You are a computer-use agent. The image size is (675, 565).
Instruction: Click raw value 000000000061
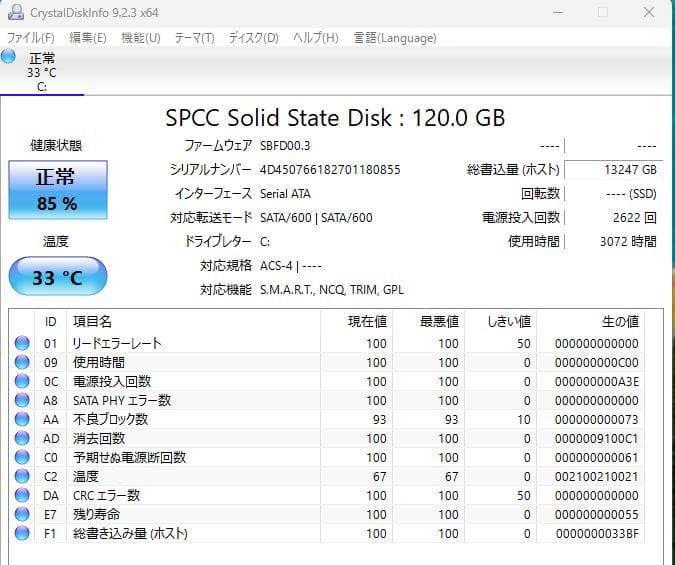(x=597, y=457)
